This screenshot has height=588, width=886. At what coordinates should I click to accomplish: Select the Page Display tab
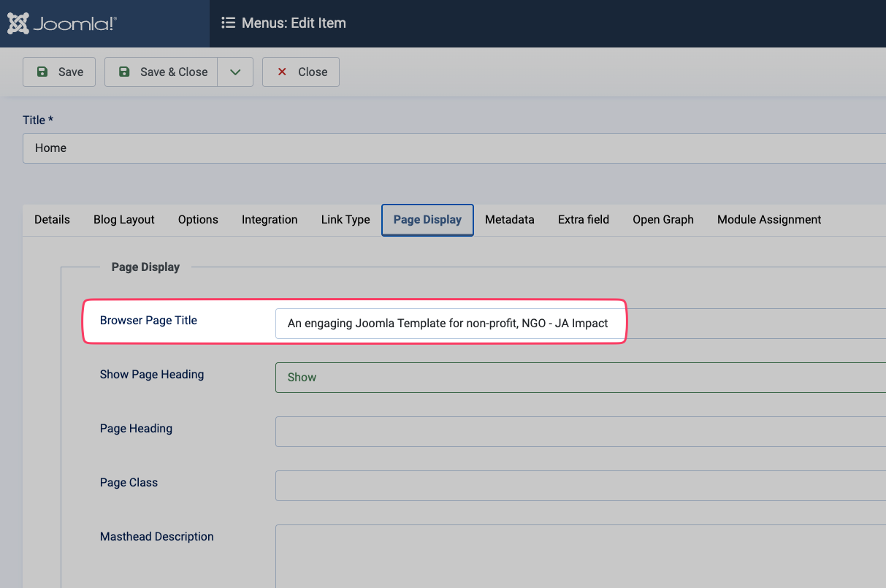coord(427,220)
